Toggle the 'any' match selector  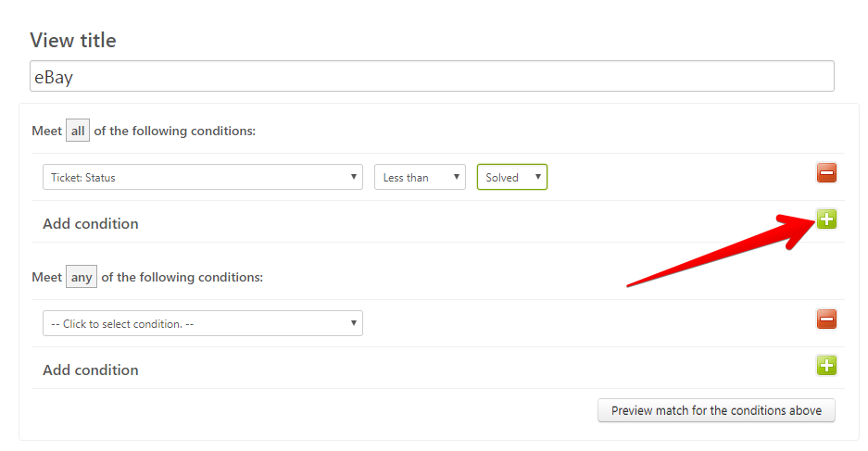tap(82, 277)
